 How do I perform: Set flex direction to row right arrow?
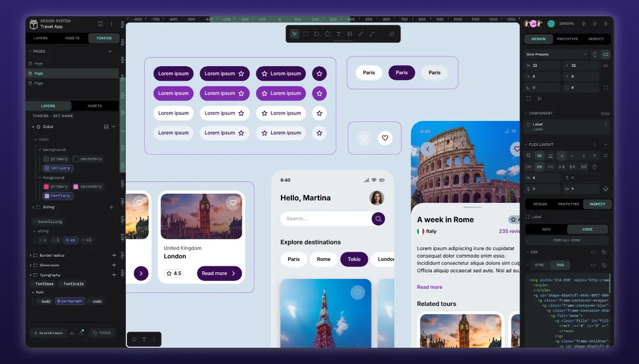coord(561,156)
